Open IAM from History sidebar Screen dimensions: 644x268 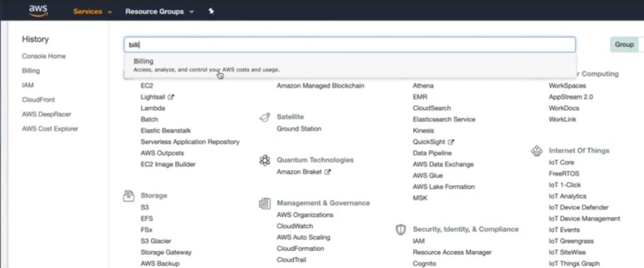point(28,85)
